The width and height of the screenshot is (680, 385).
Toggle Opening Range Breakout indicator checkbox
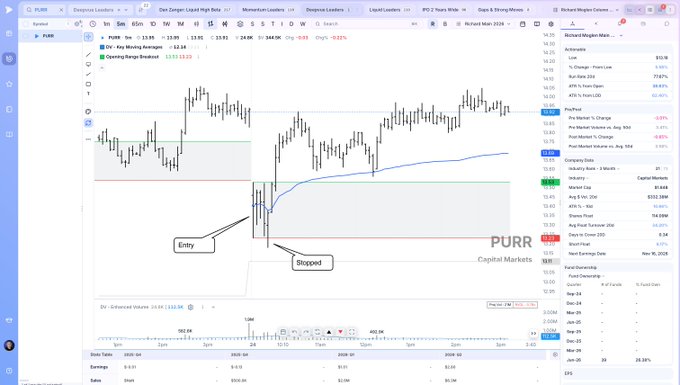click(x=102, y=57)
